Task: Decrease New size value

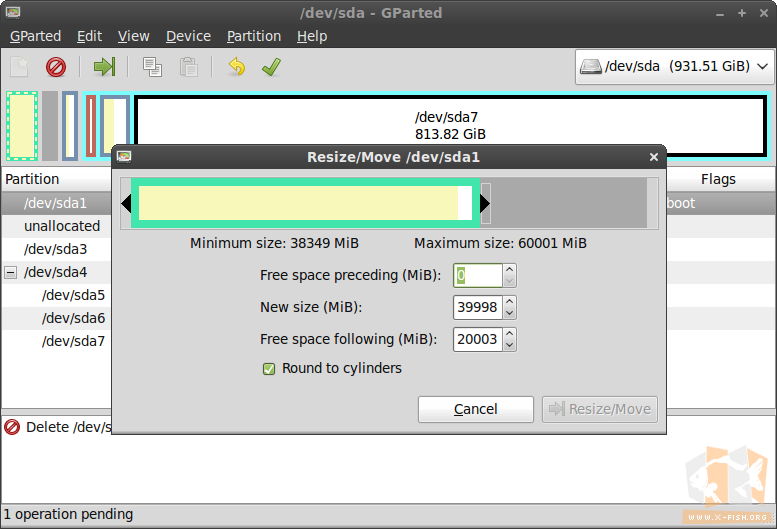Action: [x=509, y=314]
